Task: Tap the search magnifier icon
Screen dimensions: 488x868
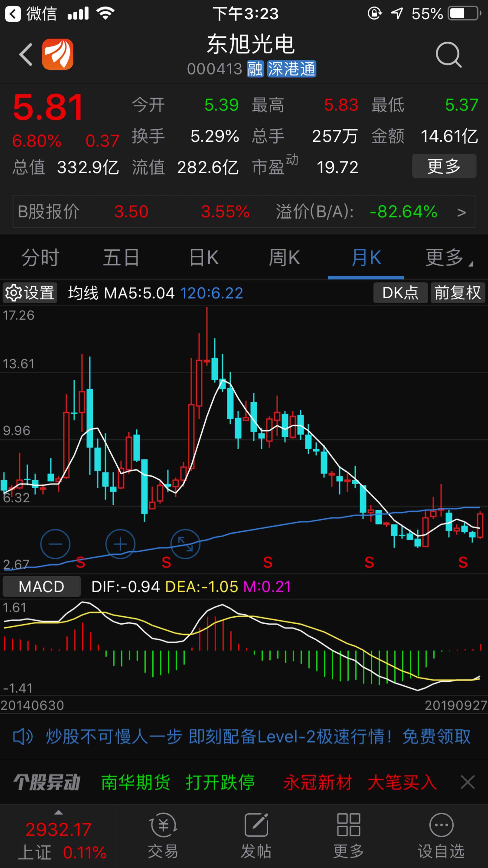Action: 448,55
